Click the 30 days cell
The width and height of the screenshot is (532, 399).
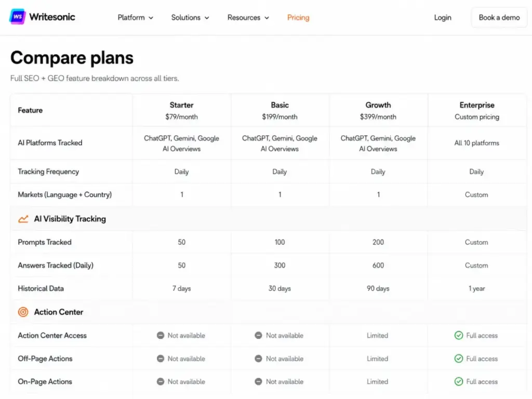coord(280,288)
